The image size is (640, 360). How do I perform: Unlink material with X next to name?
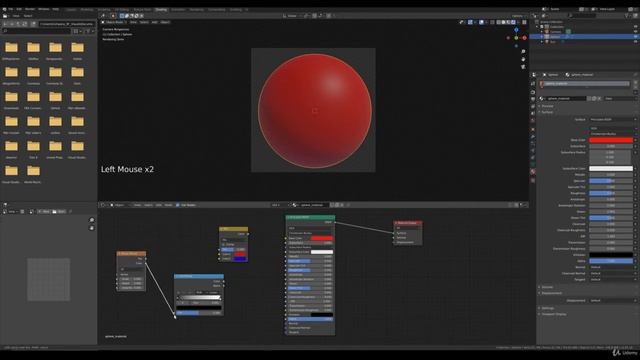[x=600, y=98]
